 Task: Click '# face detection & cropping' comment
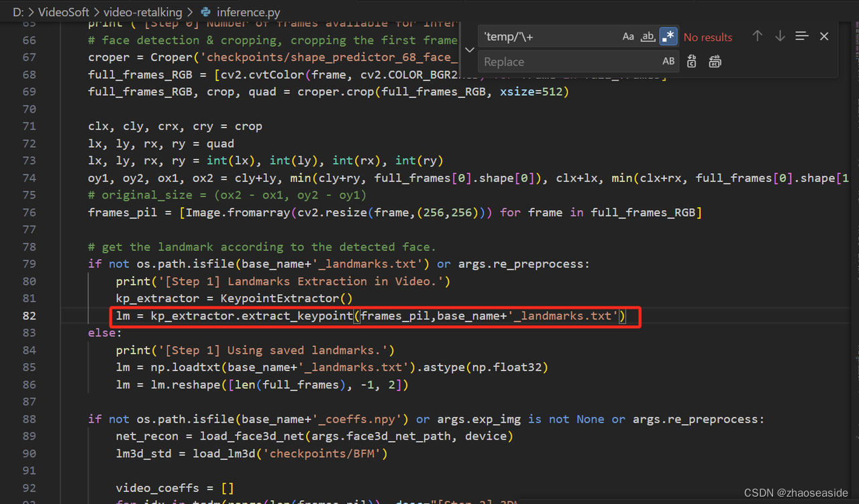[273, 40]
